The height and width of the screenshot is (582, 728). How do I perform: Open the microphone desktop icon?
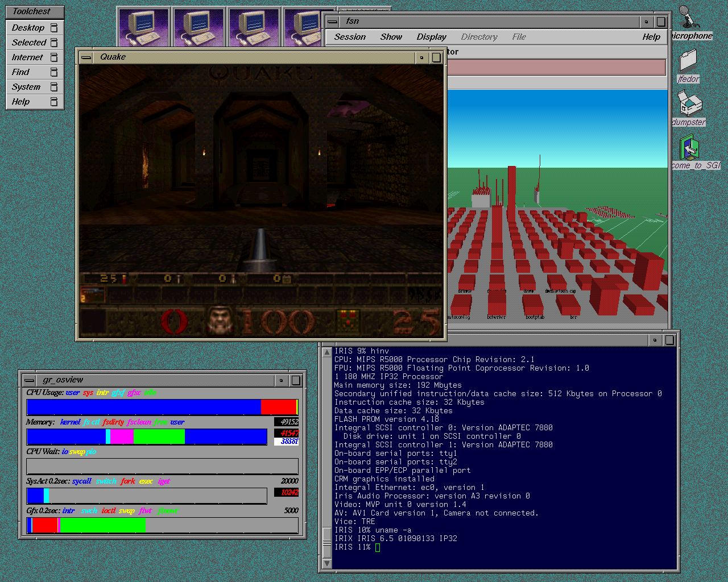pyautogui.click(x=688, y=17)
